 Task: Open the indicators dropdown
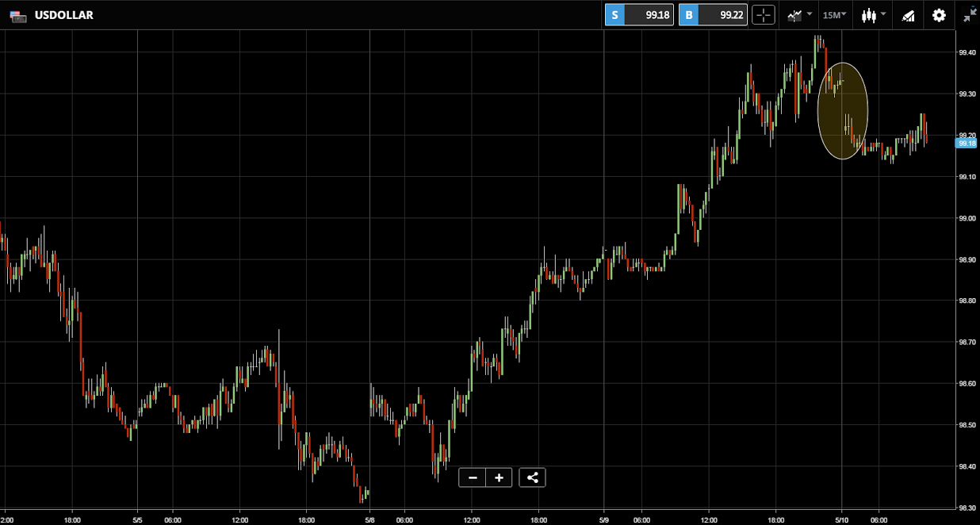coord(798,15)
